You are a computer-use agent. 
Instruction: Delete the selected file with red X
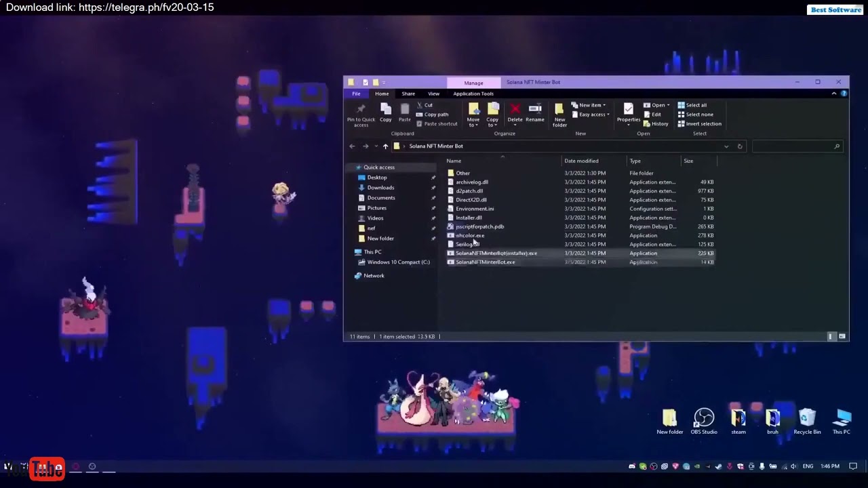click(515, 113)
